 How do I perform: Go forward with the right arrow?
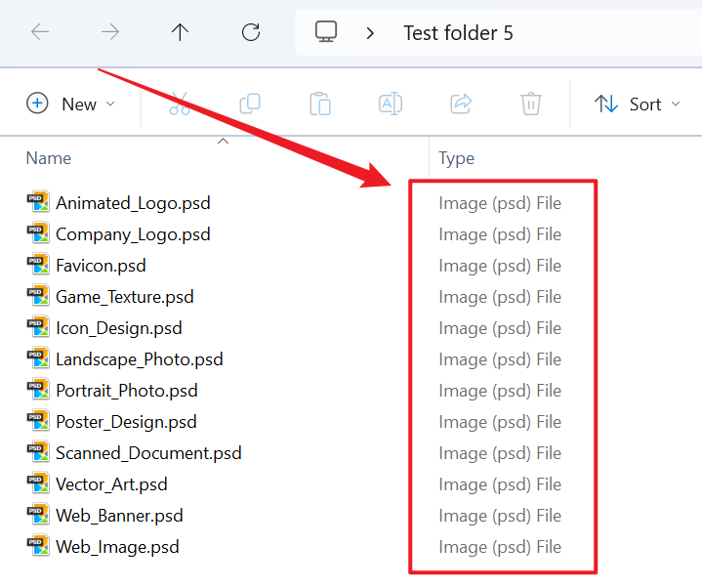pyautogui.click(x=109, y=32)
